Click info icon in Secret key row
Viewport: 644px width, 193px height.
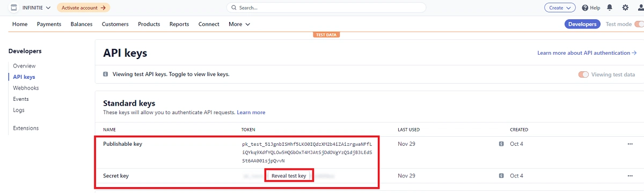tap(501, 175)
